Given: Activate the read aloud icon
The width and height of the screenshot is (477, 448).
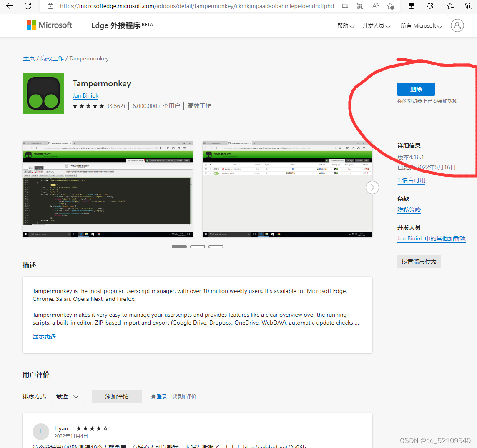Looking at the screenshot, I should tap(375, 6).
